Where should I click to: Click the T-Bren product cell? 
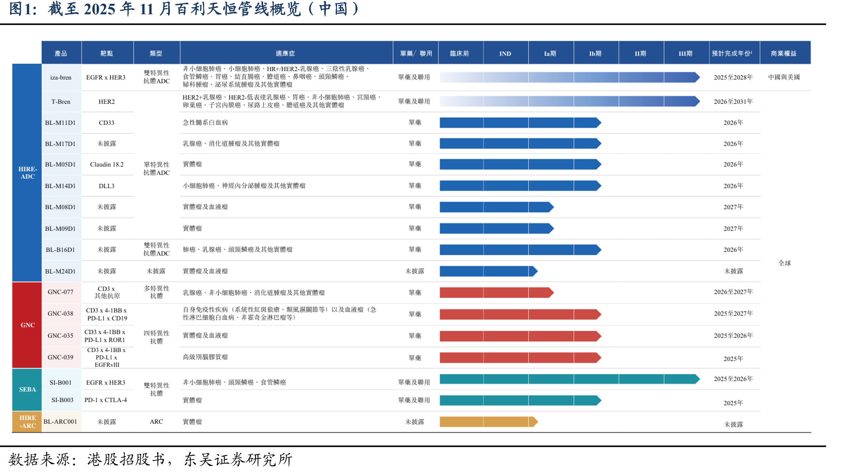point(61,102)
